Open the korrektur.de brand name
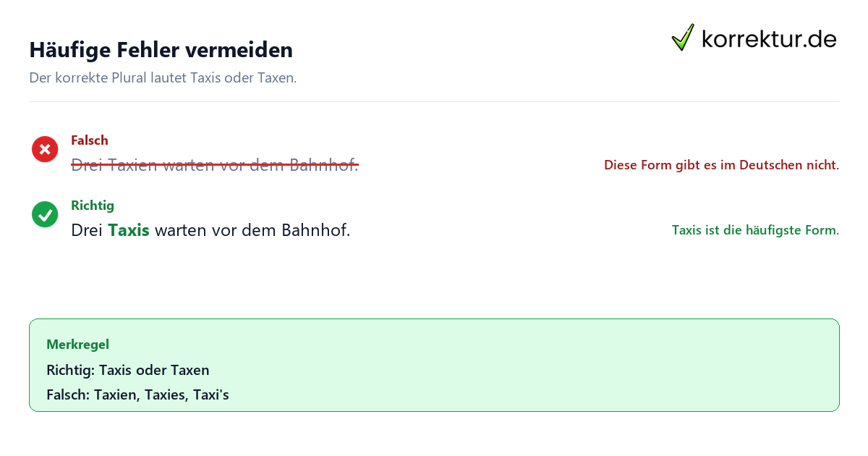The image size is (868, 456). pyautogui.click(x=769, y=38)
